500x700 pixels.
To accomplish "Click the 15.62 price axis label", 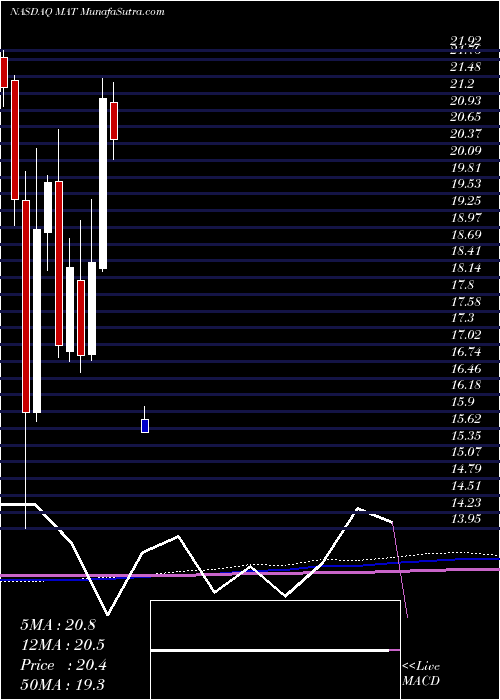I will click(x=466, y=419).
